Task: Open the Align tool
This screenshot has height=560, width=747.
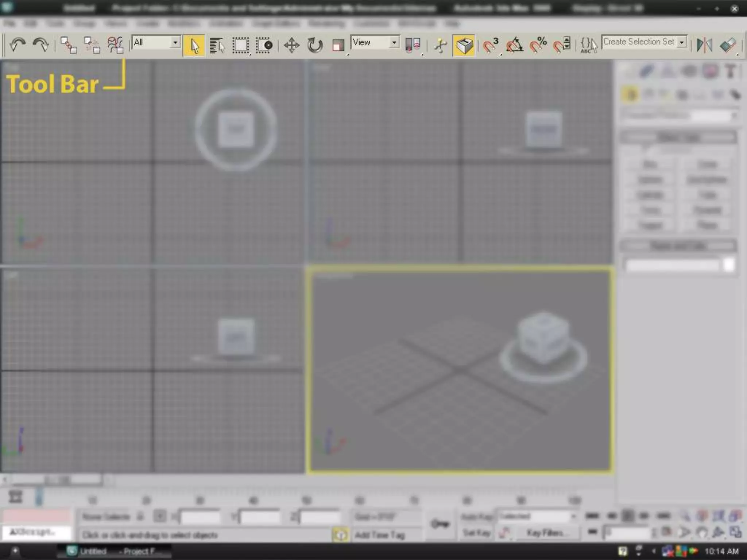Action: pos(728,45)
